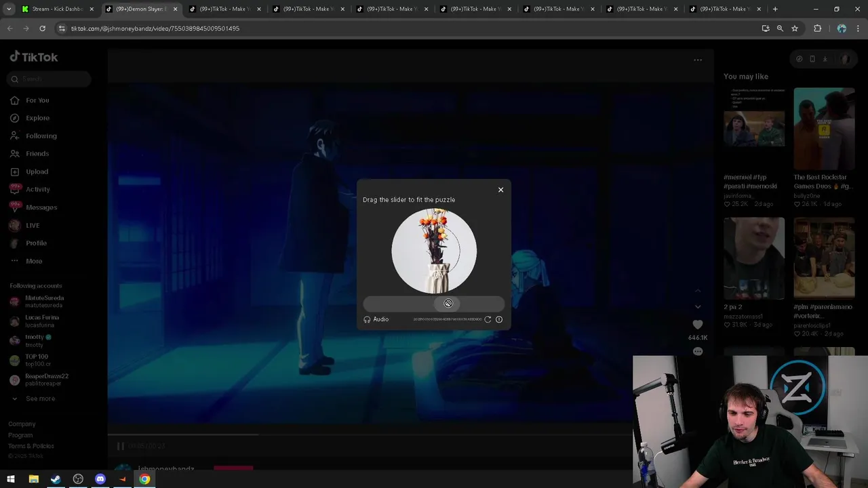Click the phone app icon in top pill

(812, 59)
